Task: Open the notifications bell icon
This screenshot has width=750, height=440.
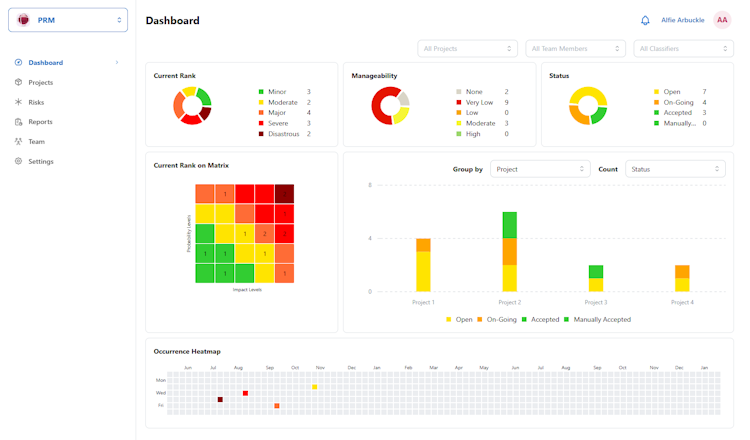Action: (645, 20)
